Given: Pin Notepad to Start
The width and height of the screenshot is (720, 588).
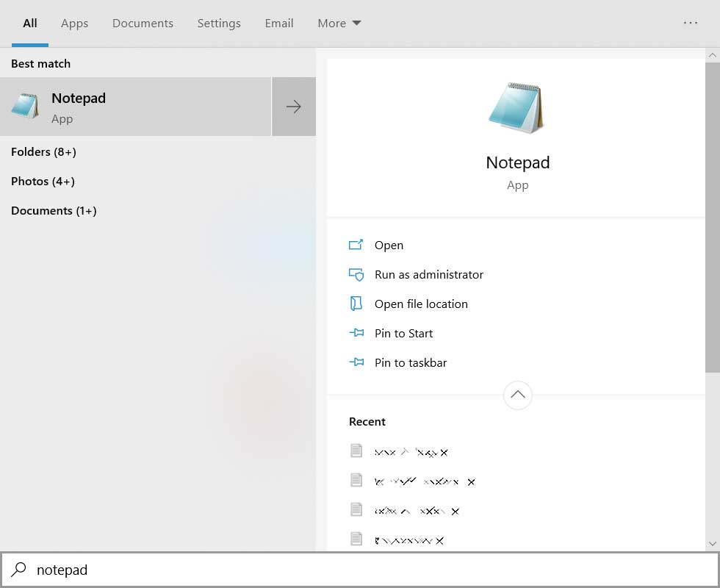Looking at the screenshot, I should 403,334.
